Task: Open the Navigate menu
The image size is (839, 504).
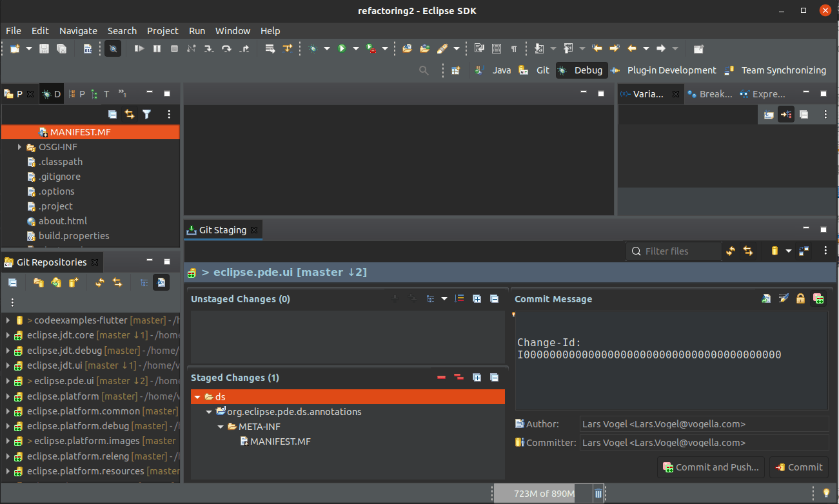Action: click(78, 30)
